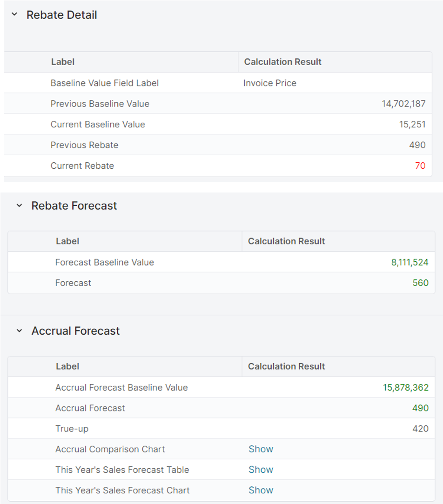Select the Current Baseline Value row
Screen dimensions: 443x504
(98, 124)
